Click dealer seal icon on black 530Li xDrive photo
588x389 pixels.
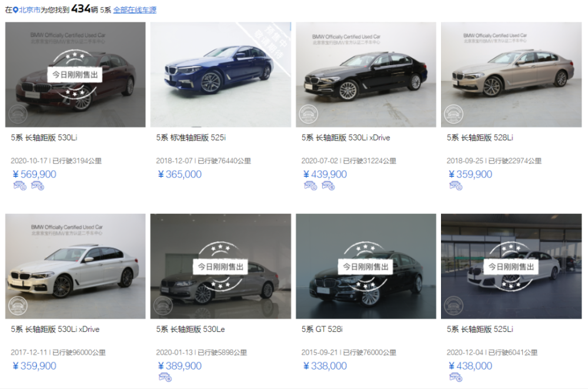coord(308,115)
